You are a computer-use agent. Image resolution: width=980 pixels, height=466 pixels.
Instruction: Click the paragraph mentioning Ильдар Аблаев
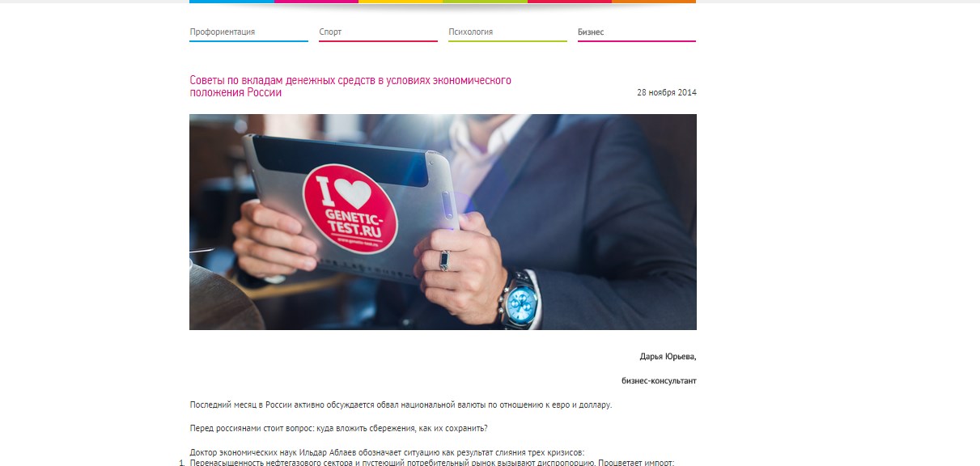(387, 451)
